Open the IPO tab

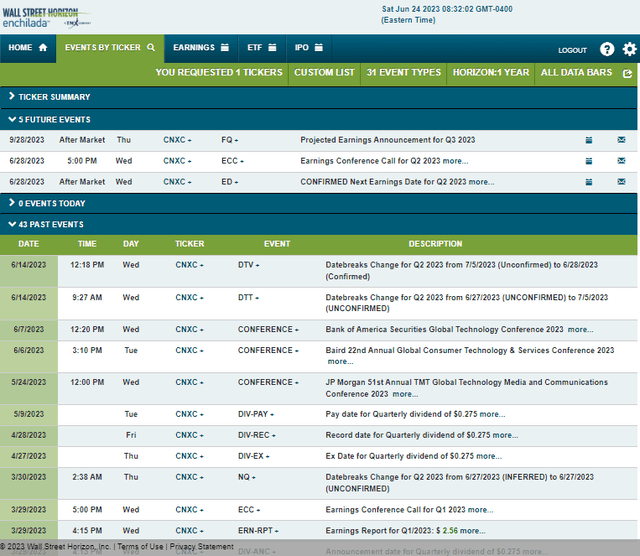(309, 48)
